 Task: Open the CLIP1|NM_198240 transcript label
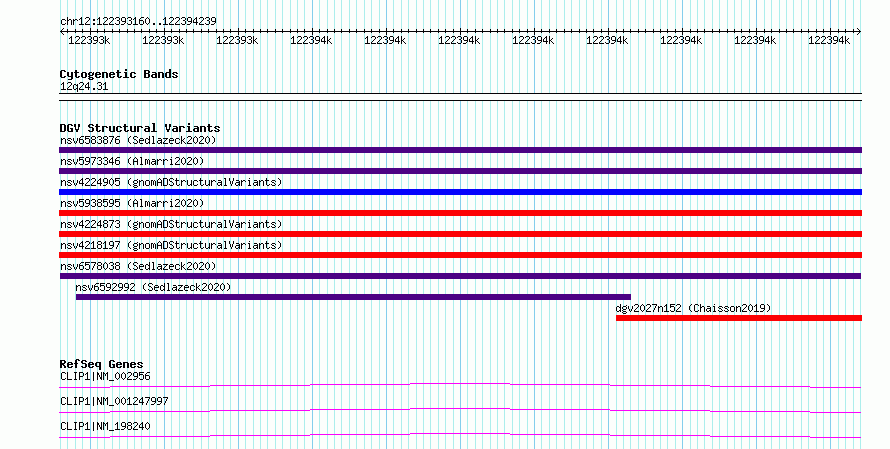coord(105,426)
